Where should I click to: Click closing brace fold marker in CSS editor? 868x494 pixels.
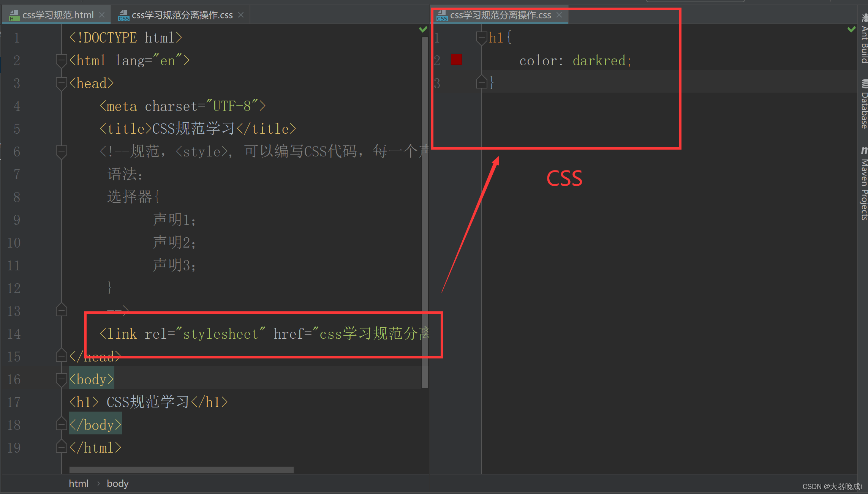coord(481,82)
